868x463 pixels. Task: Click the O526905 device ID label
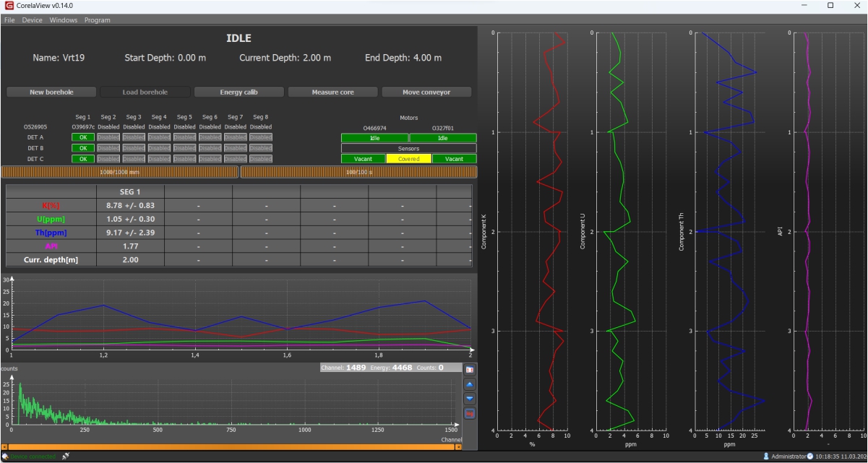(x=35, y=127)
